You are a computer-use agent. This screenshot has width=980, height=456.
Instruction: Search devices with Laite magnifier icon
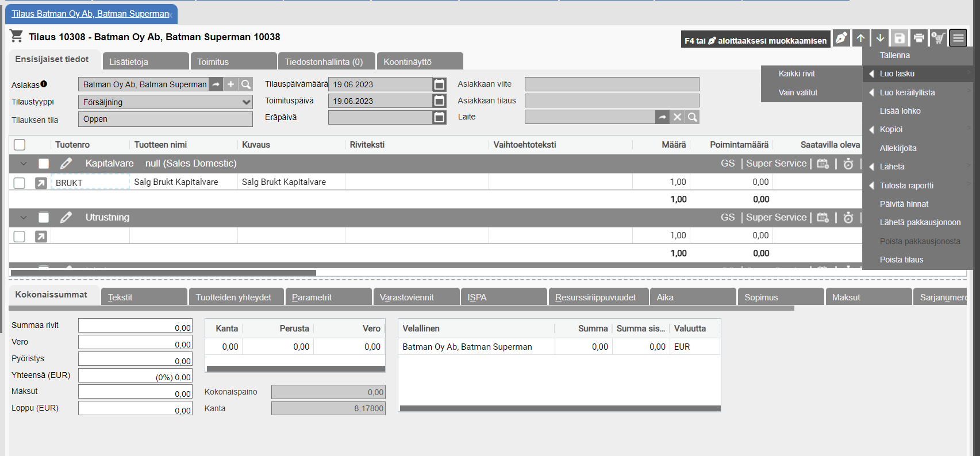693,117
